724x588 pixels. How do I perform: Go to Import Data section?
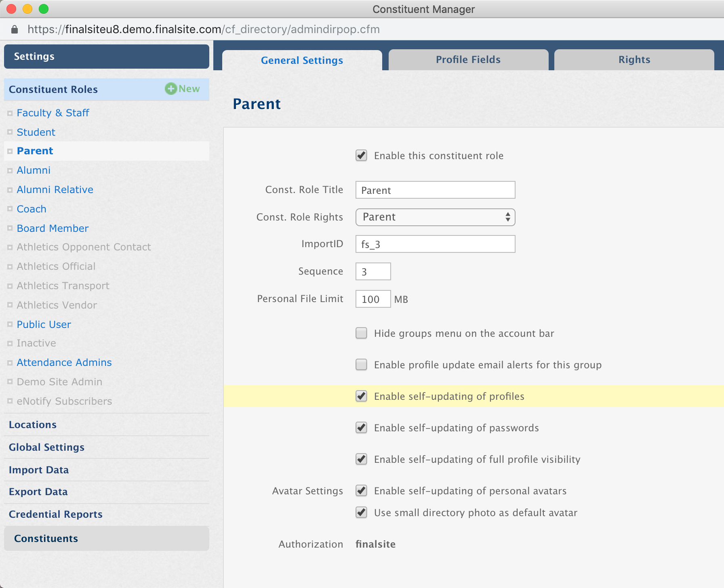coord(39,470)
